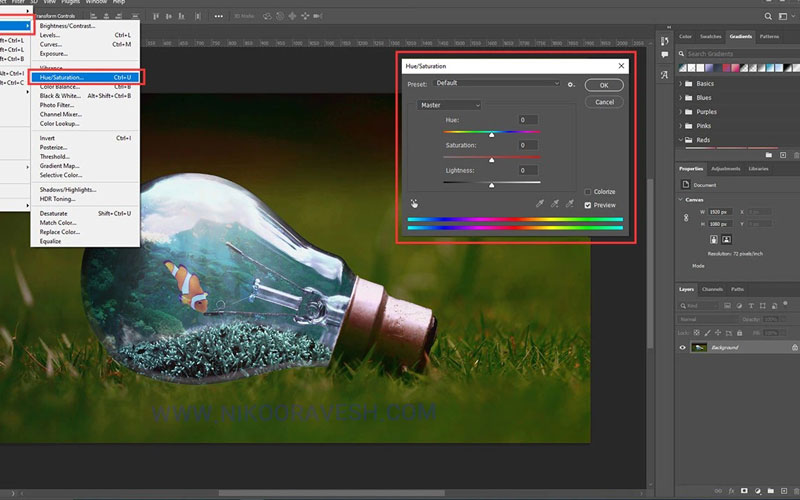Filter layers by smart objects icon
The width and height of the screenshot is (800, 500).
click(774, 306)
